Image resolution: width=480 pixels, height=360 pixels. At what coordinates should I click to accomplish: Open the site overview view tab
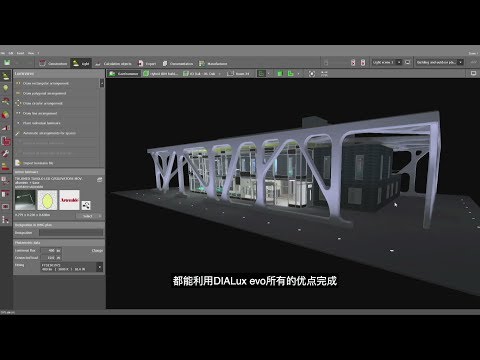pyautogui.click(x=124, y=73)
